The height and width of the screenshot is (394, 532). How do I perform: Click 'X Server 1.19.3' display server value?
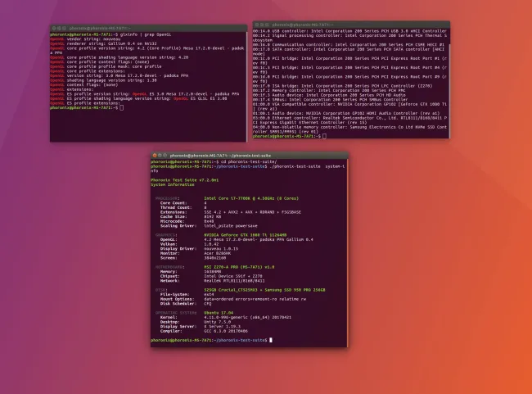[x=223, y=327]
